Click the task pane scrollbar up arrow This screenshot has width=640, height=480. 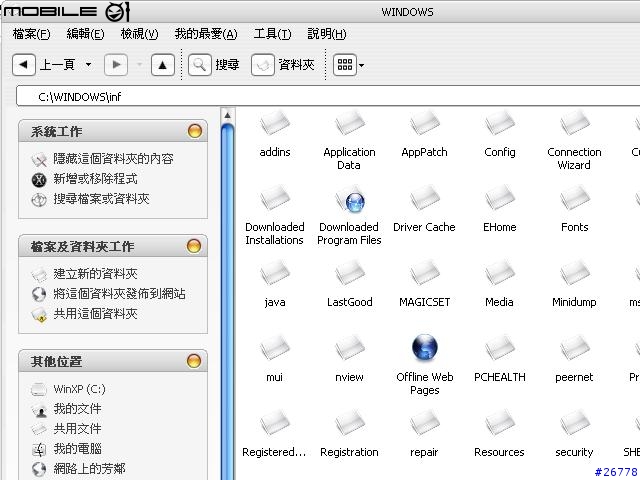(228, 116)
